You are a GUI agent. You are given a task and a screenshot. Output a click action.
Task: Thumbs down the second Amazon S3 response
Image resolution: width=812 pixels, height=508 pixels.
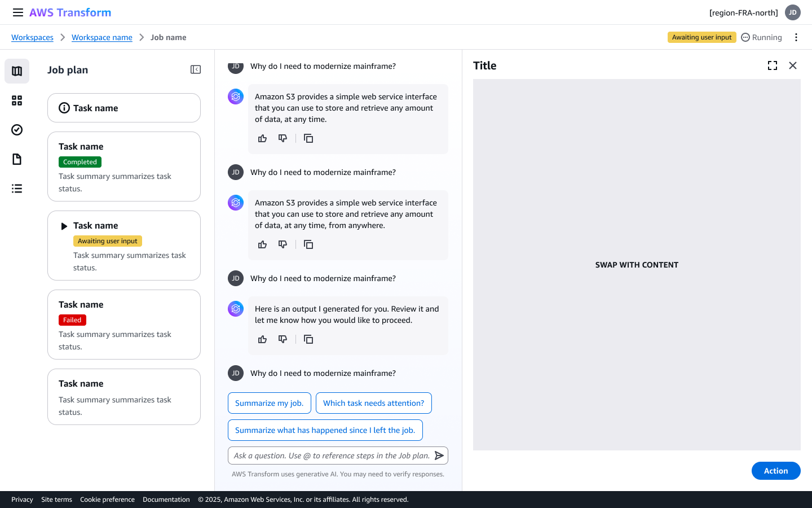[x=283, y=244]
